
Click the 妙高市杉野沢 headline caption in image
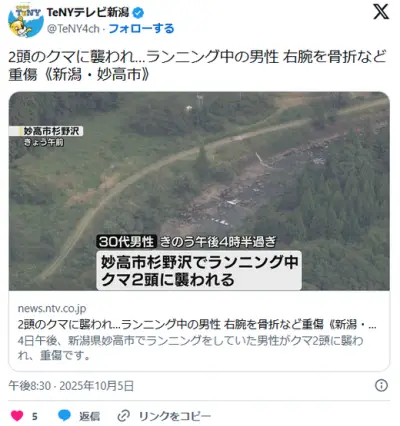click(199, 271)
